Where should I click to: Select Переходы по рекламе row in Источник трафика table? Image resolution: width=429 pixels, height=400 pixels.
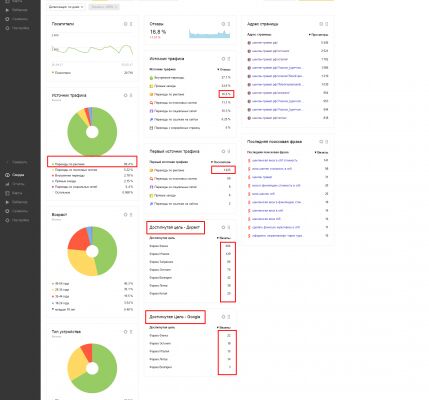coord(190,94)
